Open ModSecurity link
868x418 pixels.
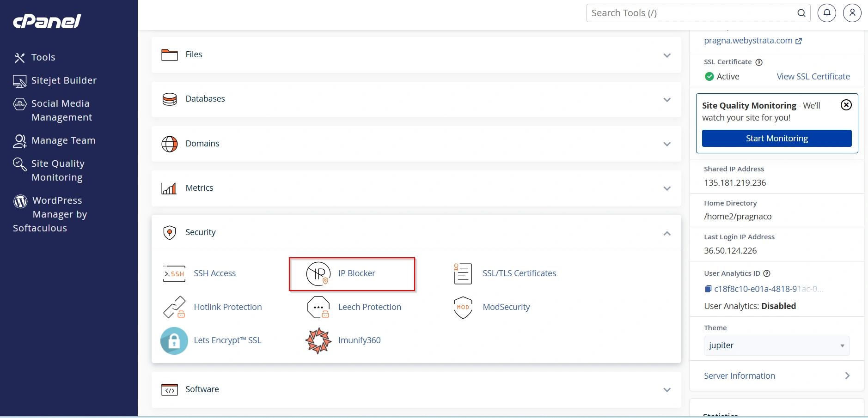[506, 307]
